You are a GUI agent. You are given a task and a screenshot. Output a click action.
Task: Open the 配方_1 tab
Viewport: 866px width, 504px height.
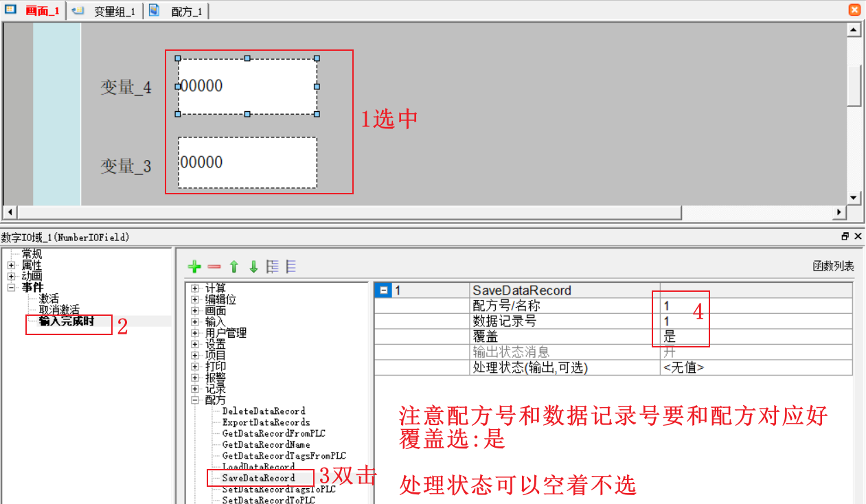pos(186,12)
